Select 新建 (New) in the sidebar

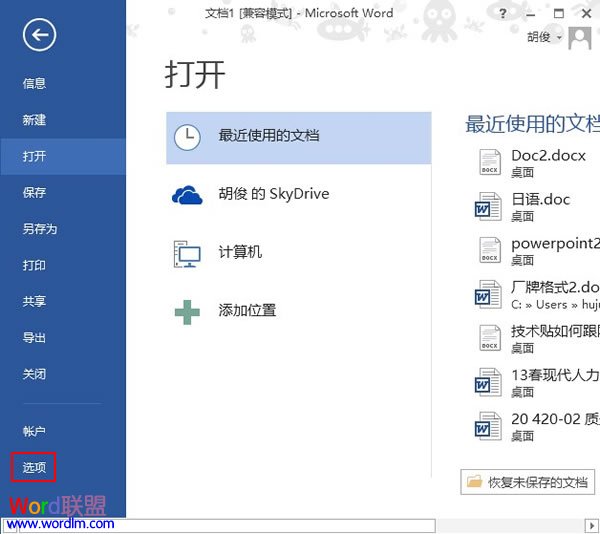pos(35,120)
